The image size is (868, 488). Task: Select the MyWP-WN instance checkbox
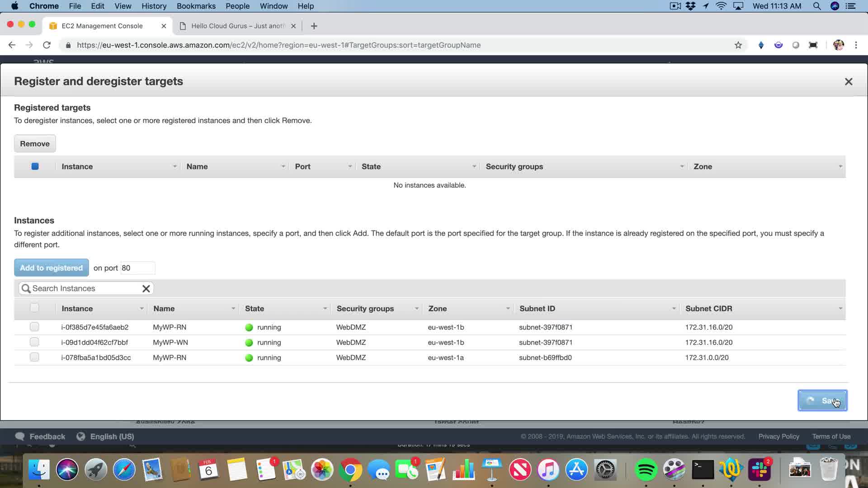pyautogui.click(x=34, y=342)
